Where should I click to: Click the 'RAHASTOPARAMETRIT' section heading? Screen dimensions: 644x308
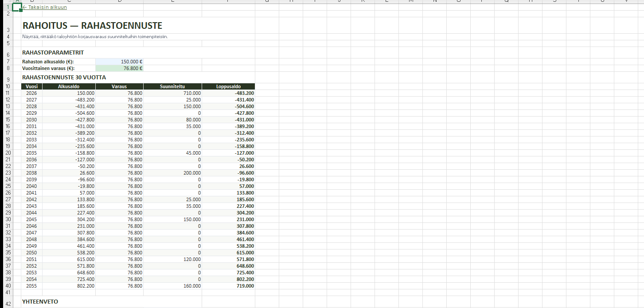(53, 53)
